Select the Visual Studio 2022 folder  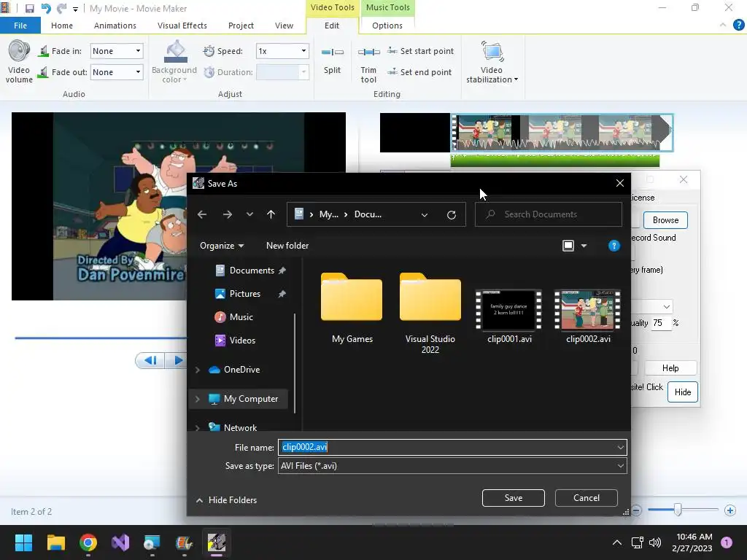pyautogui.click(x=430, y=312)
